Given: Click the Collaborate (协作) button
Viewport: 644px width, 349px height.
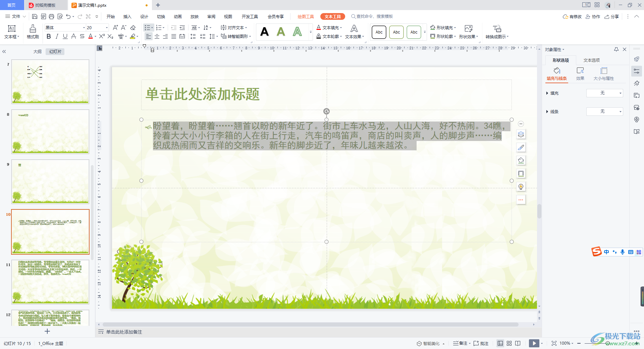Looking at the screenshot, I should [x=593, y=16].
